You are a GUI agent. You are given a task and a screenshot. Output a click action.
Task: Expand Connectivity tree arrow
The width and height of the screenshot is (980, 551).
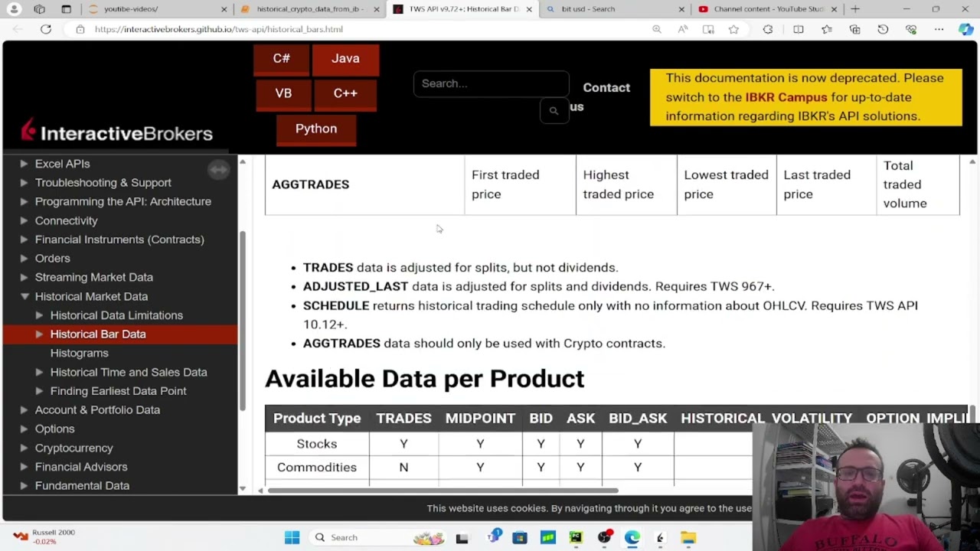[x=24, y=220]
